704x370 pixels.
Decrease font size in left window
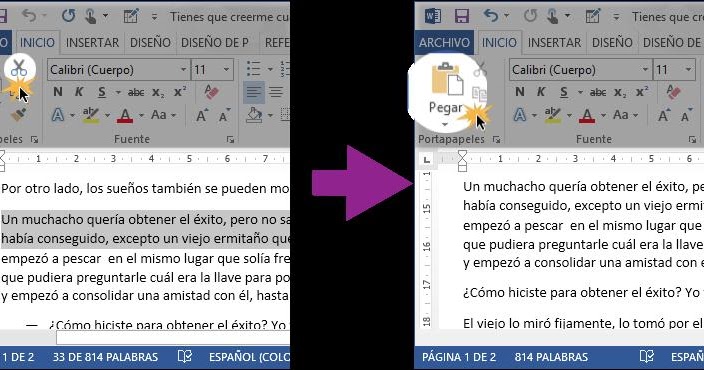[x=224, y=115]
